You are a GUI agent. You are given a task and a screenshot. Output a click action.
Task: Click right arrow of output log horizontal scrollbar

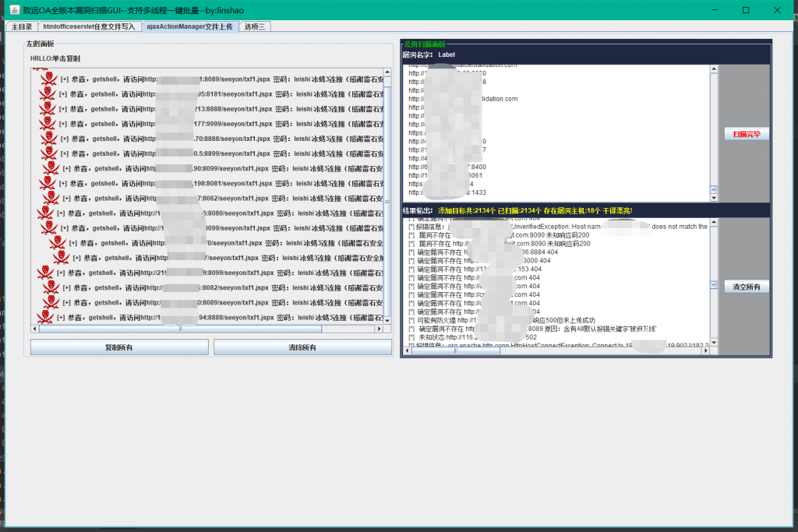pyautogui.click(x=706, y=351)
